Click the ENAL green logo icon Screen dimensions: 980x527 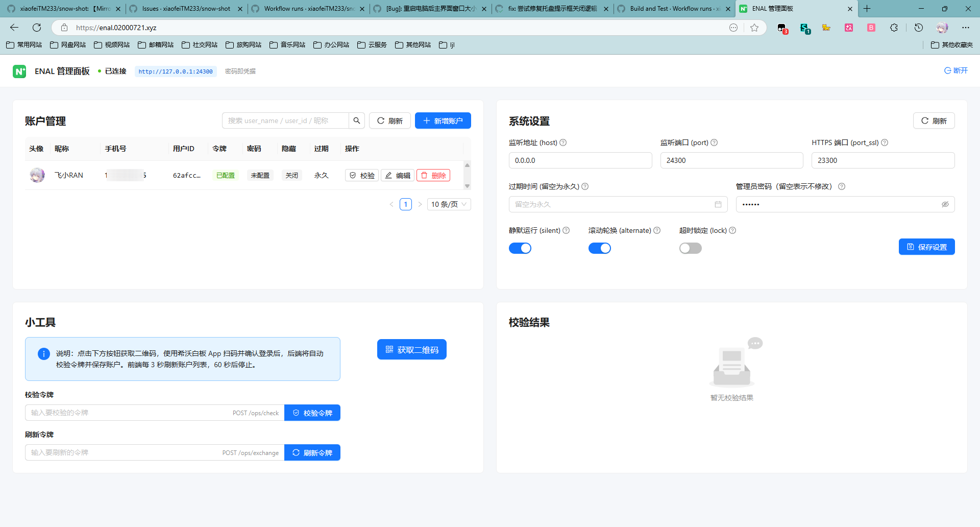point(19,71)
